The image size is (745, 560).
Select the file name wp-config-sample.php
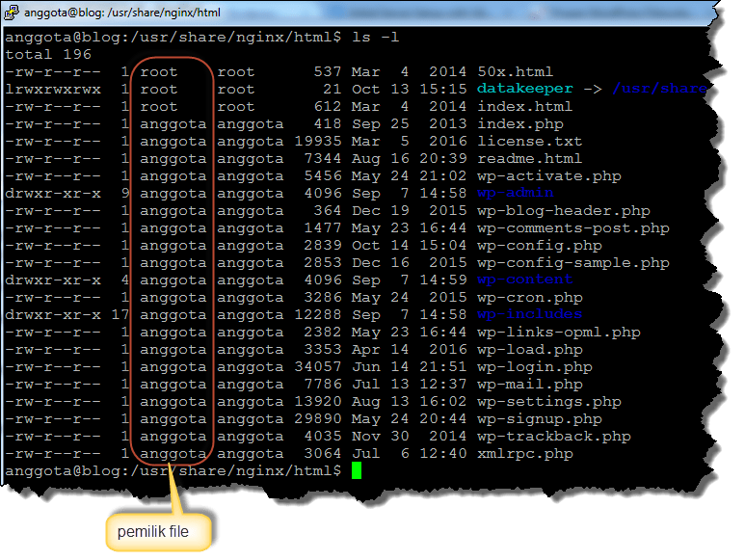point(573,263)
